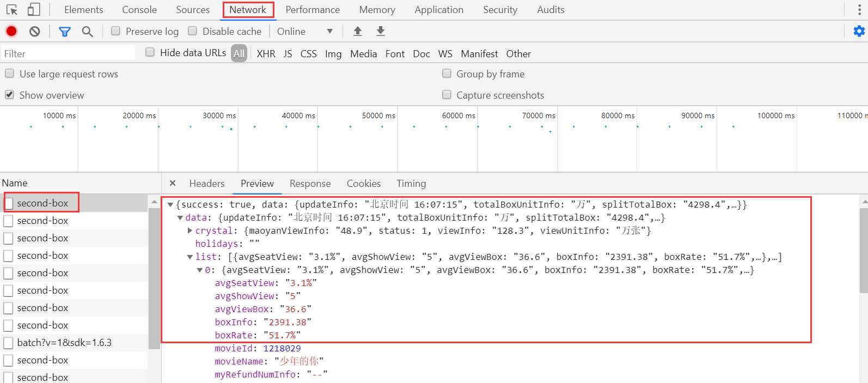
Task: Enable Group by frame checkbox
Action: [447, 74]
